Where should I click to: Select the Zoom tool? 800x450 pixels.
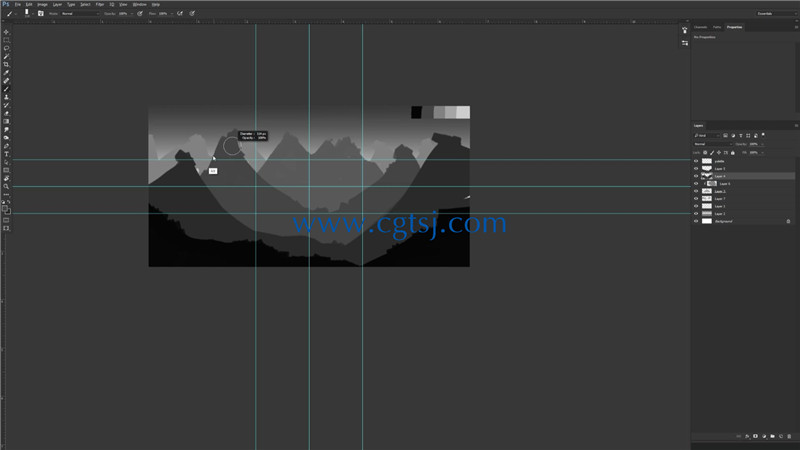[6, 187]
